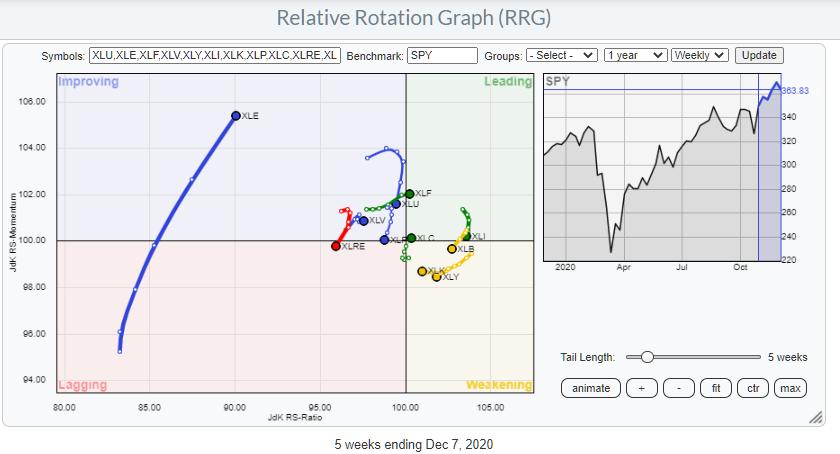Select the XLV blue data point

[363, 220]
